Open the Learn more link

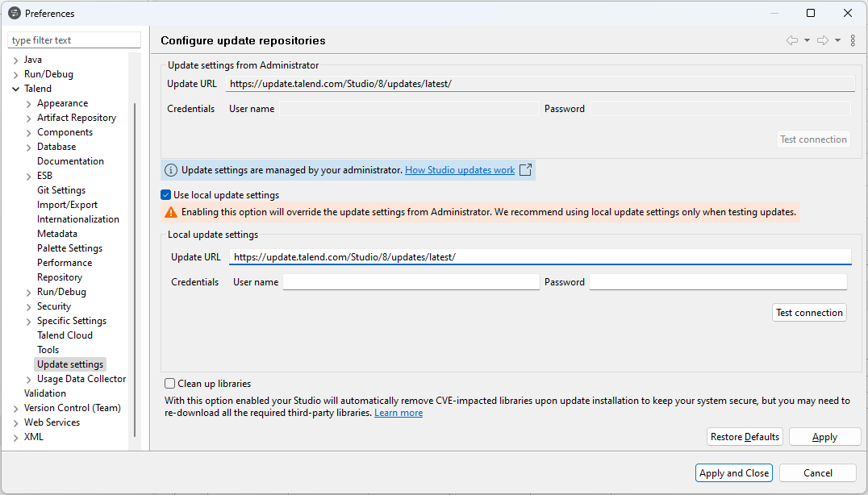[x=398, y=412]
